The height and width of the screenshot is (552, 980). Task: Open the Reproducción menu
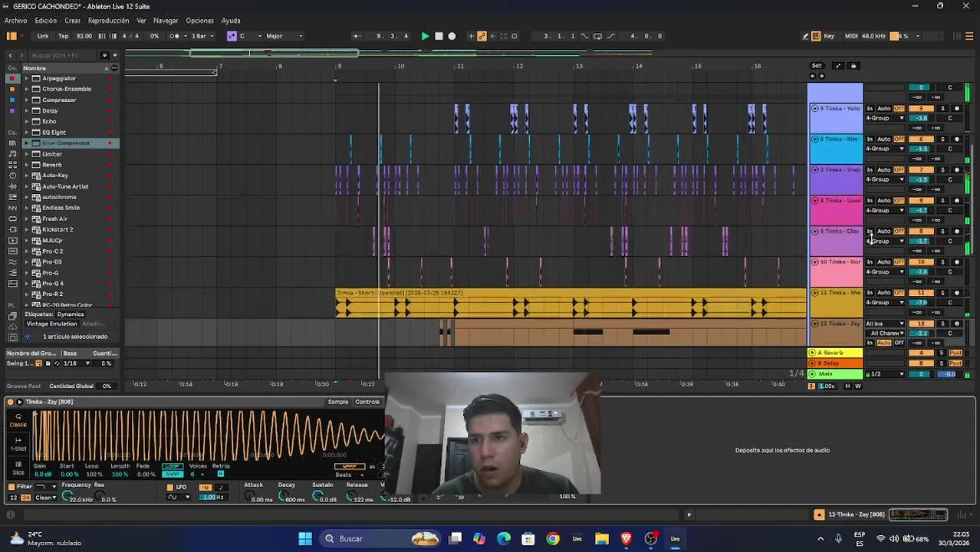point(108,21)
